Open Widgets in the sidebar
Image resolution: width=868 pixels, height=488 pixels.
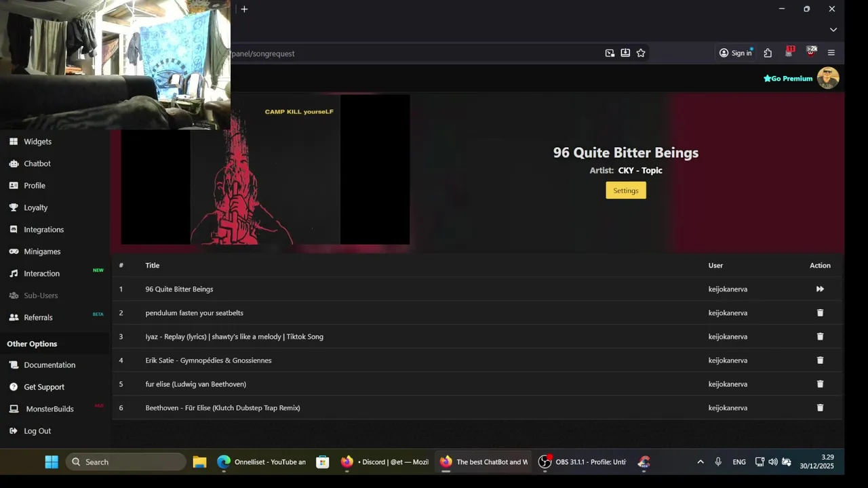click(x=37, y=142)
